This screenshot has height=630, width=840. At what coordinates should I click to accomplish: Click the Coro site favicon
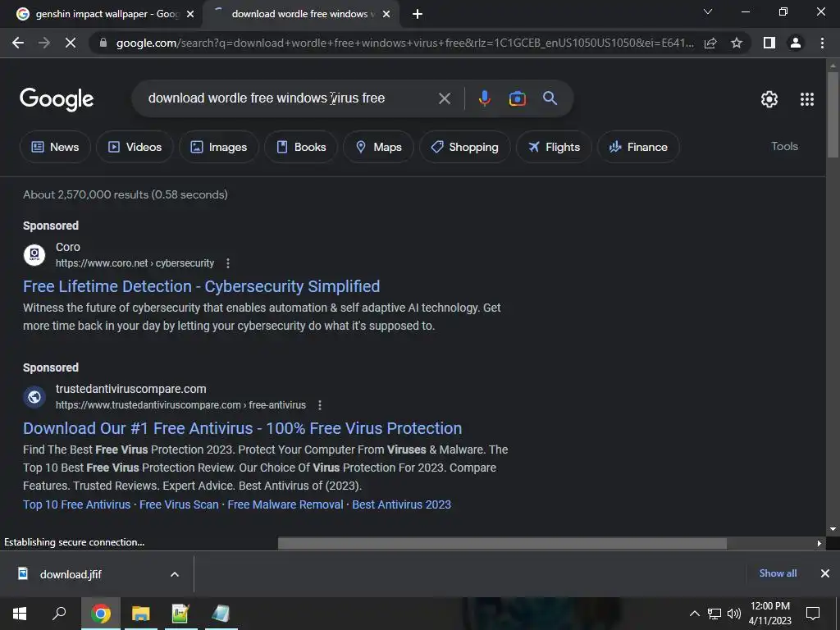[x=34, y=255]
